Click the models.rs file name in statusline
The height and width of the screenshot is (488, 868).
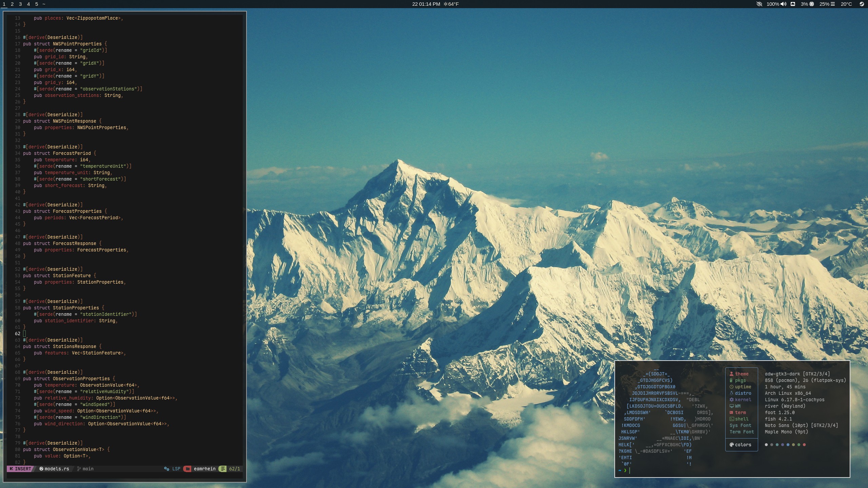57,469
